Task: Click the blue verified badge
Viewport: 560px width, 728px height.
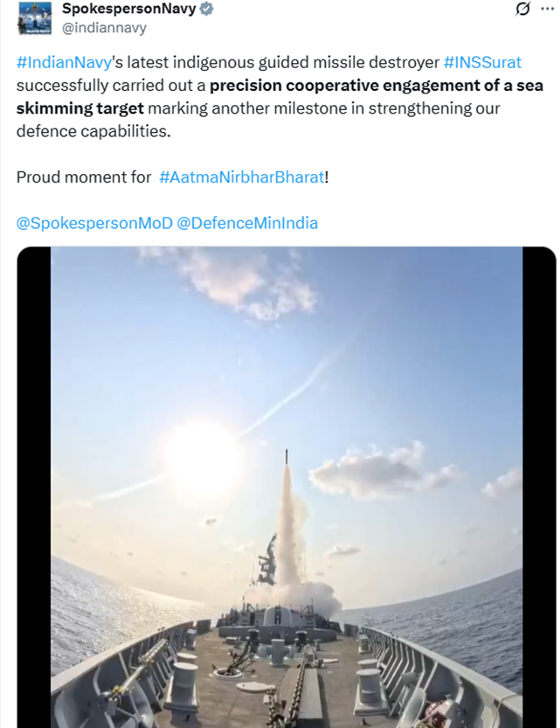Action: point(206,9)
